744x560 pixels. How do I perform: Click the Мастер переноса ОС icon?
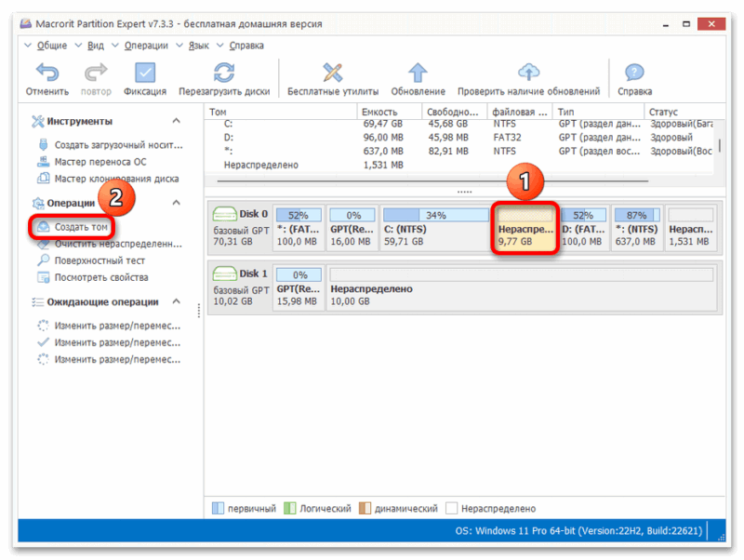click(x=43, y=161)
